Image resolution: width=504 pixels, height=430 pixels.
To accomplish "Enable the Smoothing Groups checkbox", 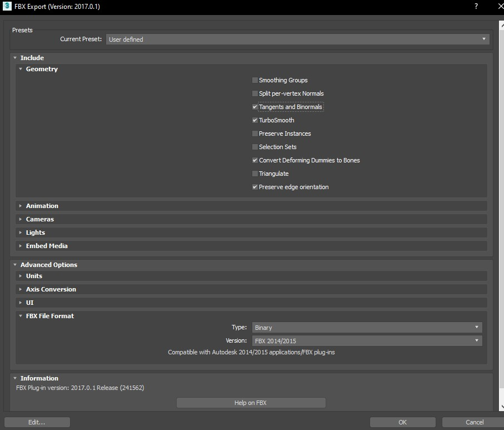I will pos(255,80).
